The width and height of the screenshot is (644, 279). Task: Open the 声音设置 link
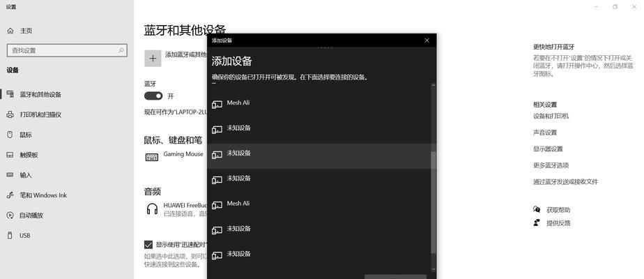point(545,133)
